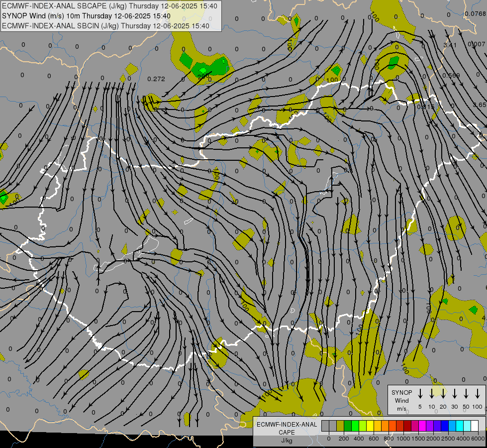The image size is (487, 448).
Task: Click the '0.569' value on the map
Action: click(451, 75)
